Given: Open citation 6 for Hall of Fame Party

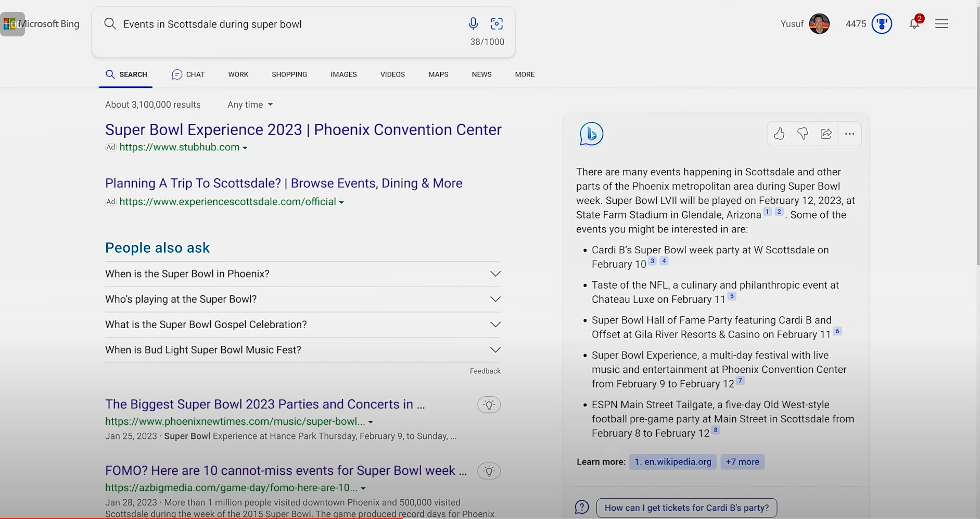Looking at the screenshot, I should click(x=837, y=331).
